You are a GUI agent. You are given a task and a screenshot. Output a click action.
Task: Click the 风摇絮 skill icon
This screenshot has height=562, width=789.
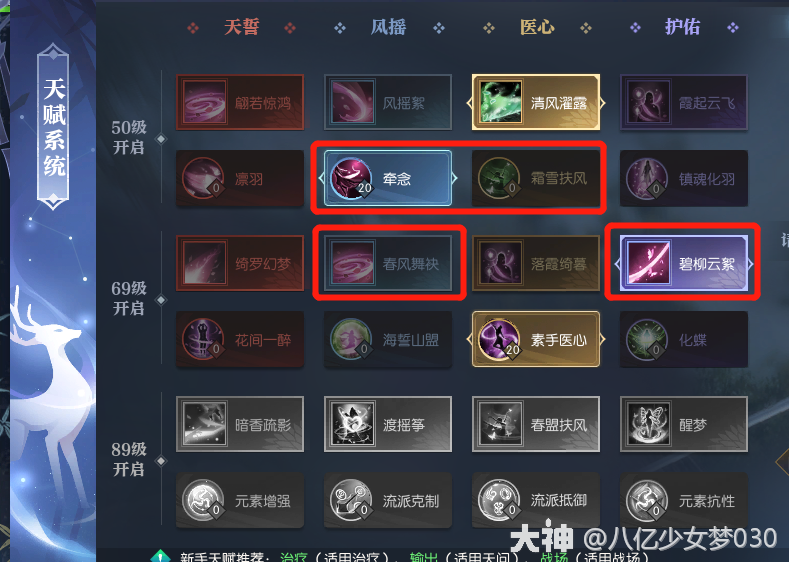(x=352, y=103)
